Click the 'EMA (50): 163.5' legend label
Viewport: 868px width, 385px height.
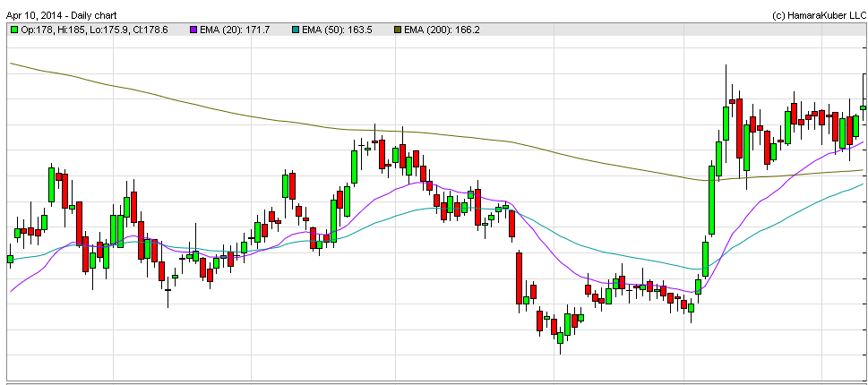337,30
